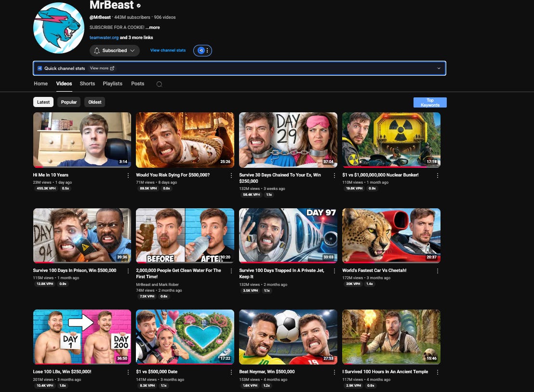Open the 'Hi Me In 10 Years' video title
This screenshot has height=392, width=534.
click(51, 175)
